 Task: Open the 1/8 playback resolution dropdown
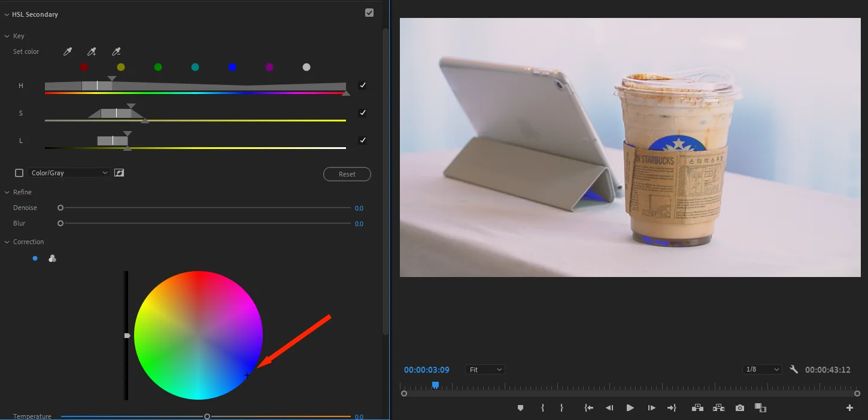click(x=762, y=370)
